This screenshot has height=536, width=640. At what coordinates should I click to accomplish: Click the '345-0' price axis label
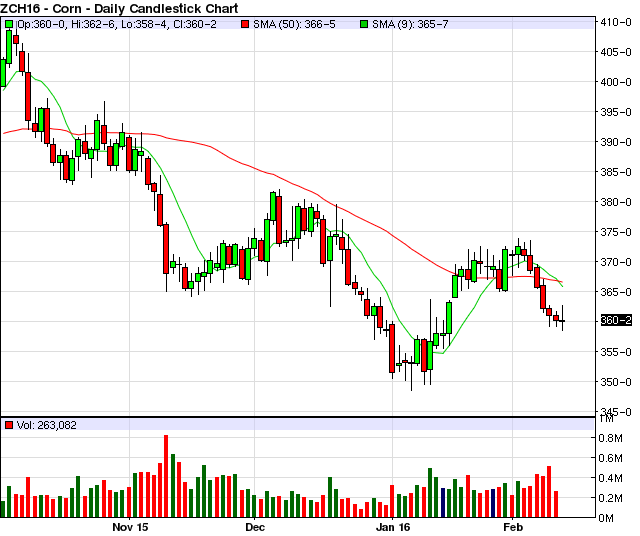pos(616,411)
